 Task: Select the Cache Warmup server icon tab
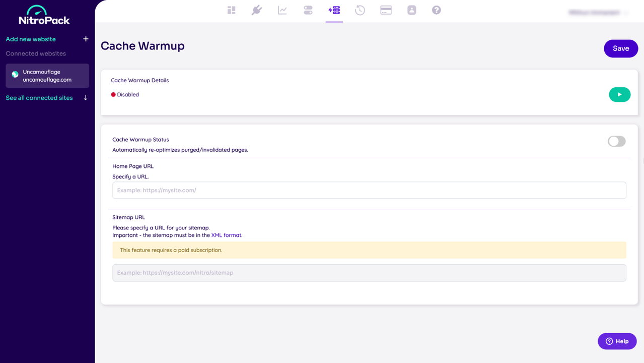(x=334, y=10)
